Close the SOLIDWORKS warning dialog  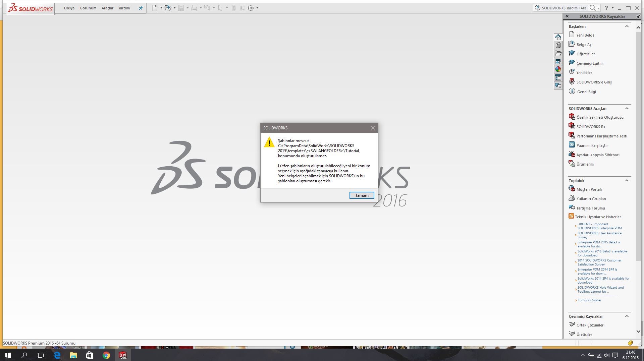click(373, 128)
